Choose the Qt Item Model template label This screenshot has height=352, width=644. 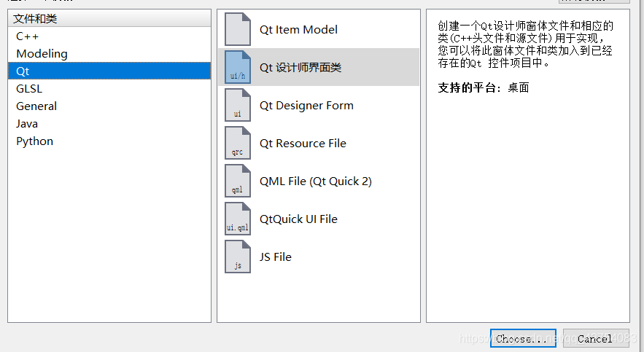click(298, 30)
